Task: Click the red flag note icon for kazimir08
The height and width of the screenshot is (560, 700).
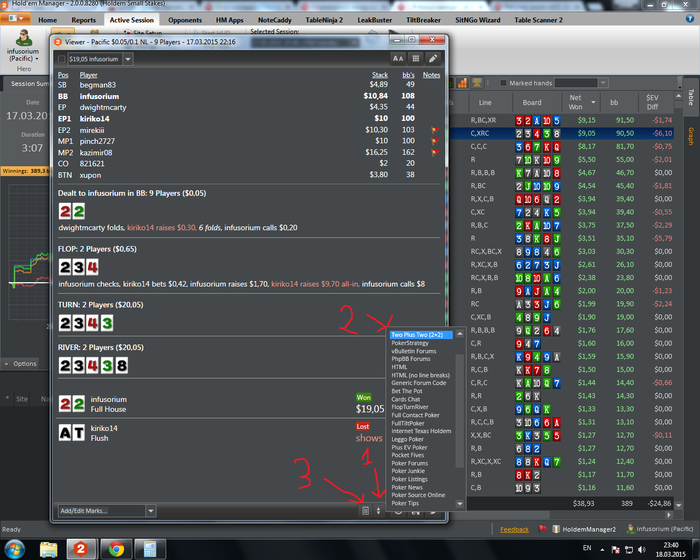Action: tap(435, 152)
